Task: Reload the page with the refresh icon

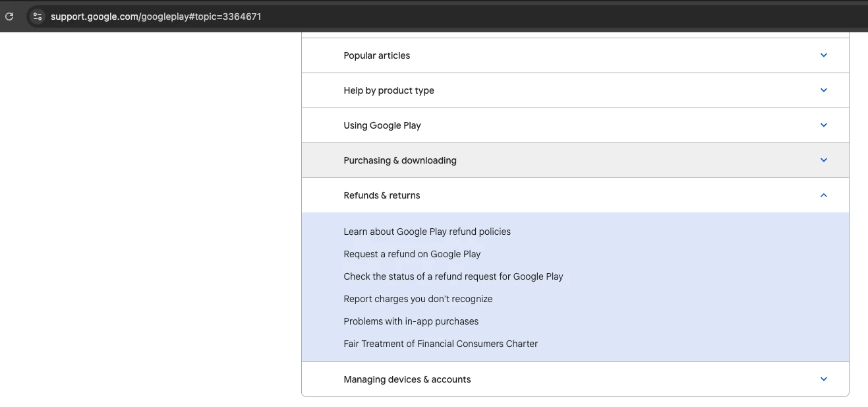Action: coord(9,16)
